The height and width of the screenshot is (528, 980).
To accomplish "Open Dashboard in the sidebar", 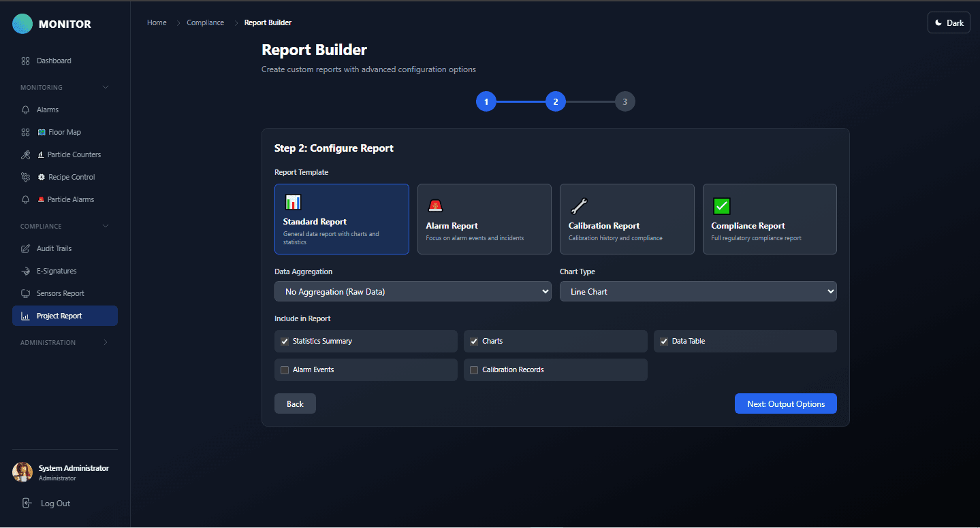I will pyautogui.click(x=65, y=61).
